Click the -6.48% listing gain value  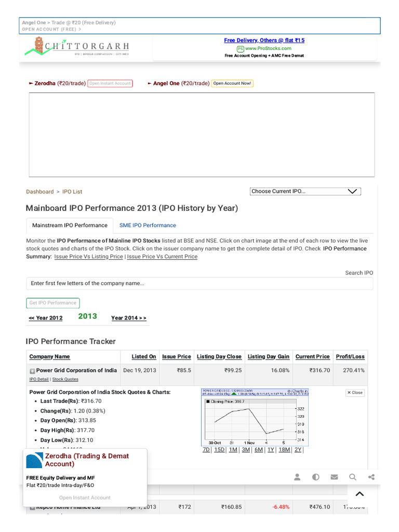coord(281,507)
